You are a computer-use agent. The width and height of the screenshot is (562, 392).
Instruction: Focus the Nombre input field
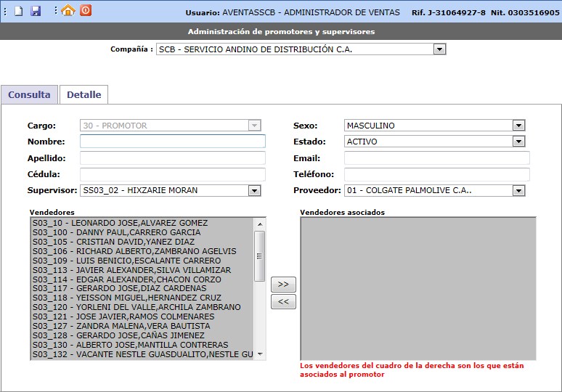click(172, 141)
